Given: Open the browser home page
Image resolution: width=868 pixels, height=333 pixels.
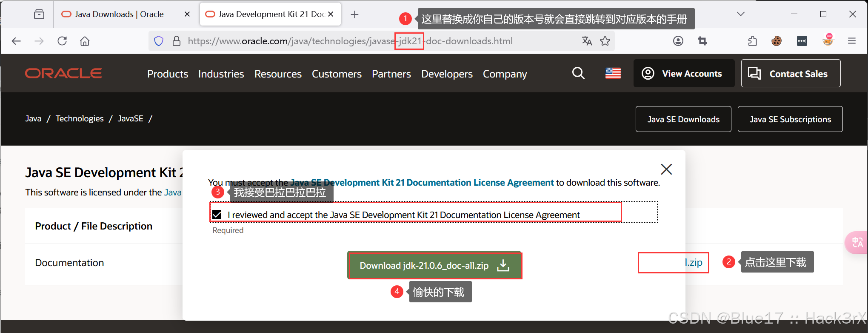Looking at the screenshot, I should click(x=85, y=41).
